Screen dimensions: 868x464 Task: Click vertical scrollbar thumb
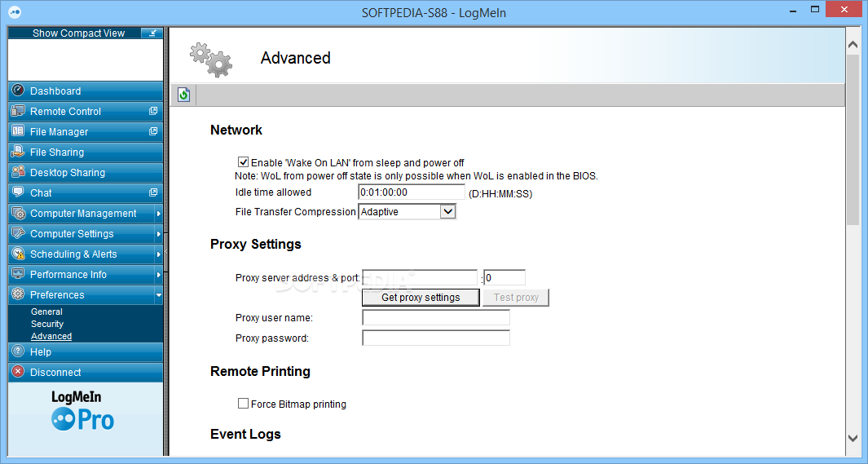coord(853,141)
